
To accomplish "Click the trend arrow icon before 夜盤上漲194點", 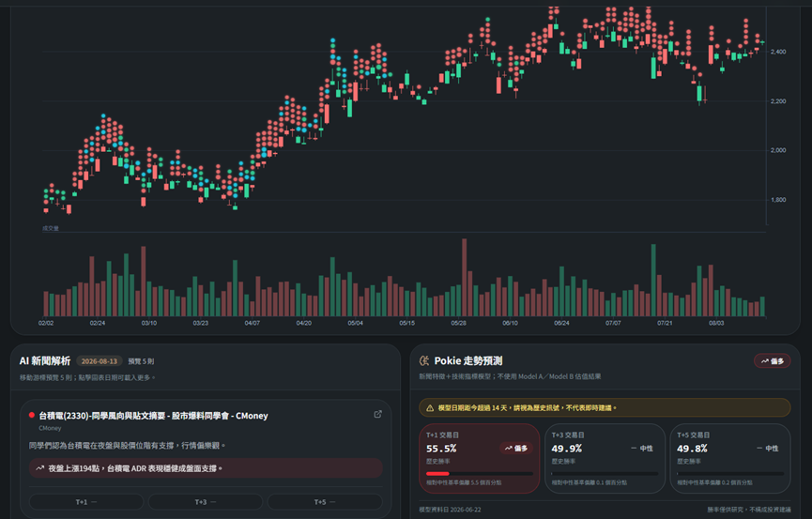I will pos(39,468).
